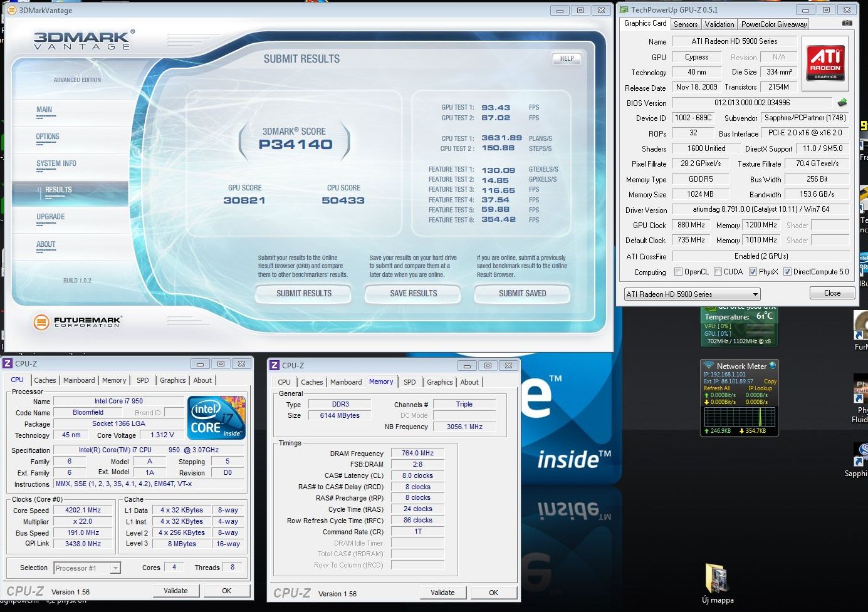Screen dimensions: 868x612
Task: Click the P34140 3DMark score value
Action: (x=295, y=145)
